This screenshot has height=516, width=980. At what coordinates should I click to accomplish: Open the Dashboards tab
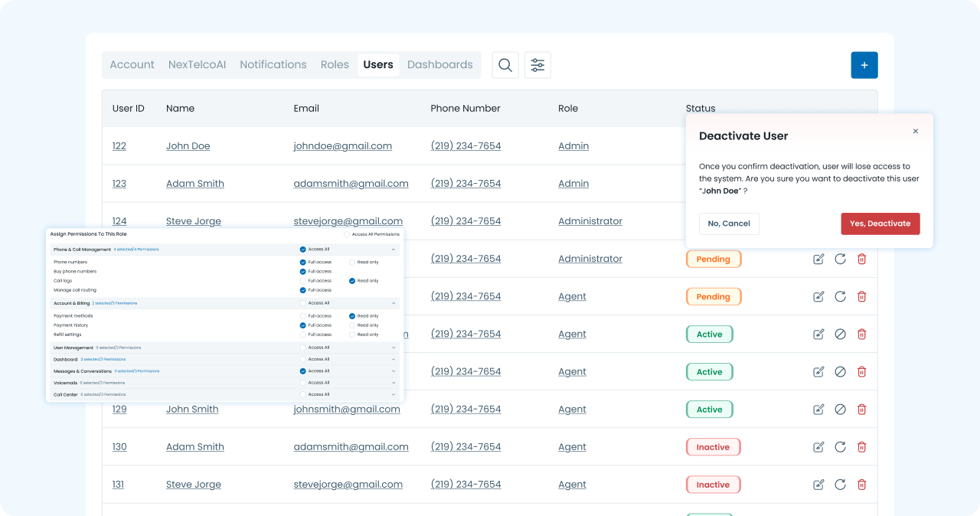coord(439,65)
